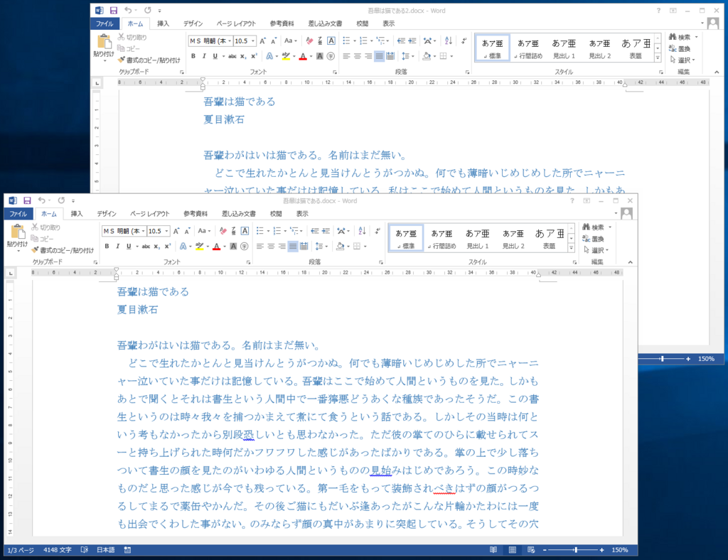Toggle Underline in front window ribbon
Viewport: 728px width, 560px height.
point(129,247)
